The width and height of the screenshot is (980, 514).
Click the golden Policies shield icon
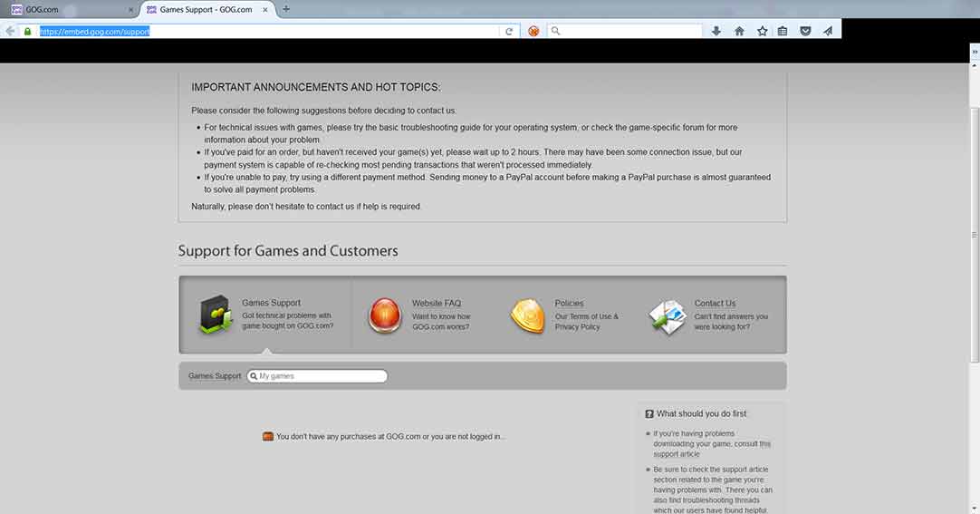tap(527, 315)
